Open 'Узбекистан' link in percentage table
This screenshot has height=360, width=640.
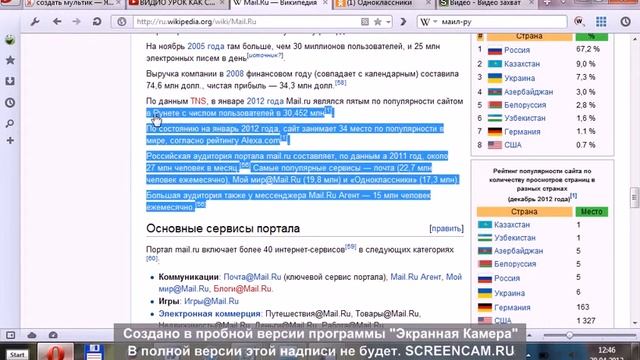[524, 118]
